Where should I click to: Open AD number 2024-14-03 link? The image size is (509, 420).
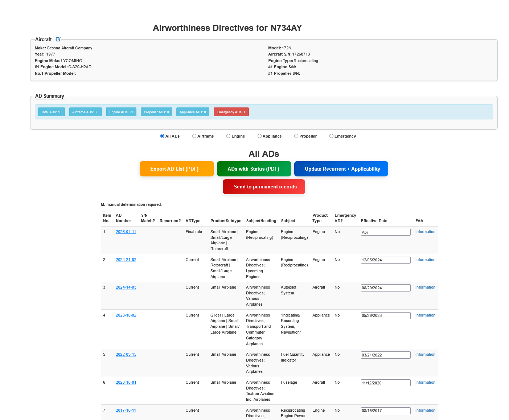(126, 287)
